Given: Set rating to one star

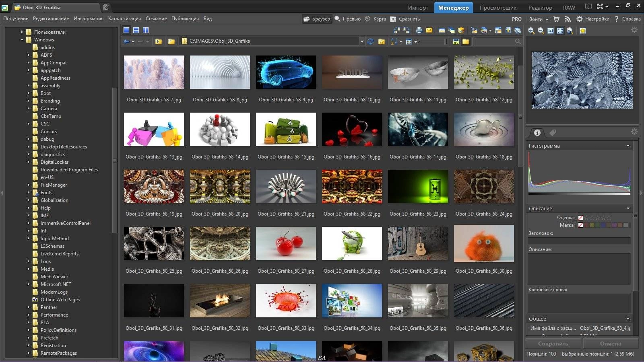Looking at the screenshot, I should point(587,218).
